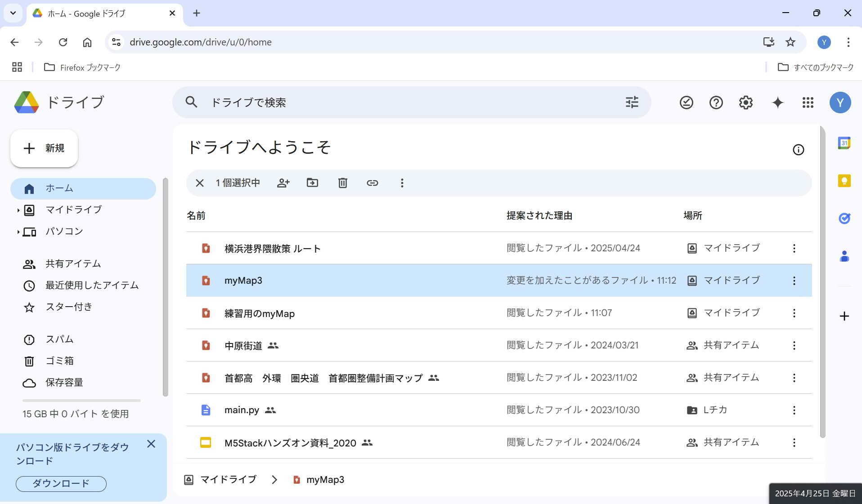Click the trash icon to delete myMap3

[x=342, y=183]
